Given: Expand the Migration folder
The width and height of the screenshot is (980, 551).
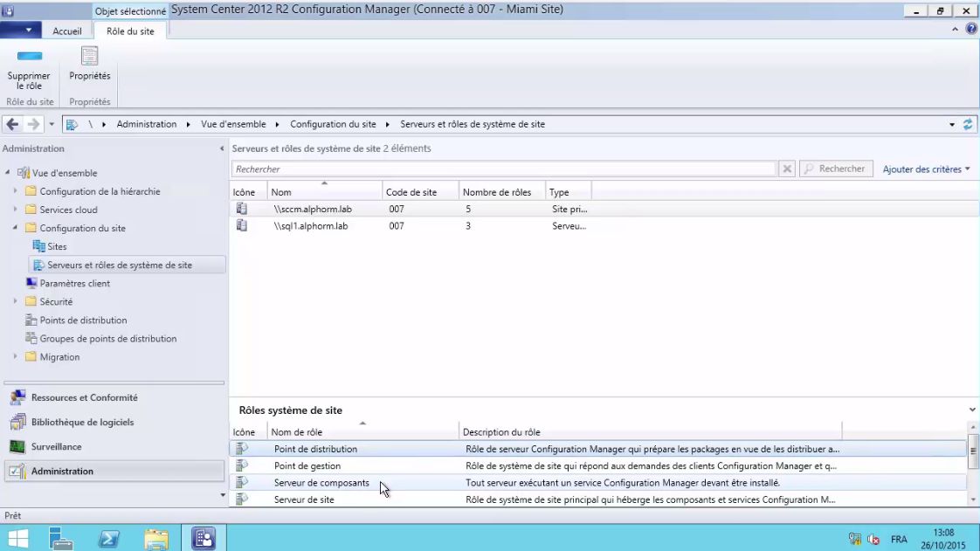Looking at the screenshot, I should (15, 357).
